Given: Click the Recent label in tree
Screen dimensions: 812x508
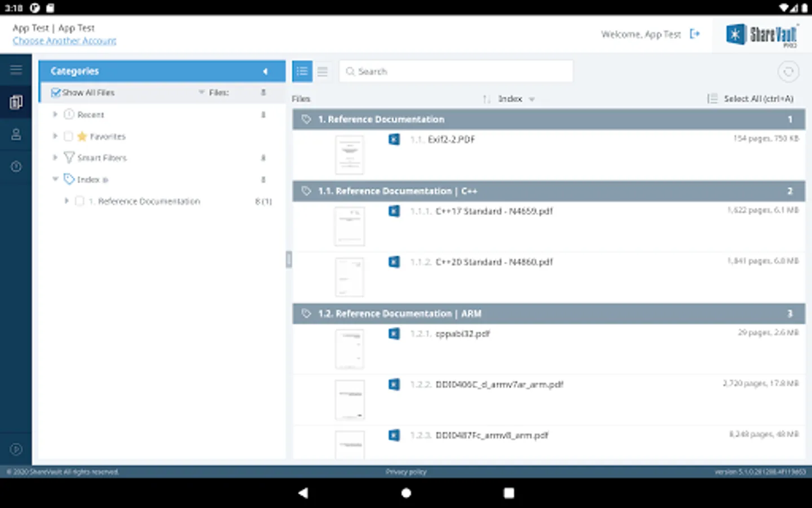Looking at the screenshot, I should 91,115.
